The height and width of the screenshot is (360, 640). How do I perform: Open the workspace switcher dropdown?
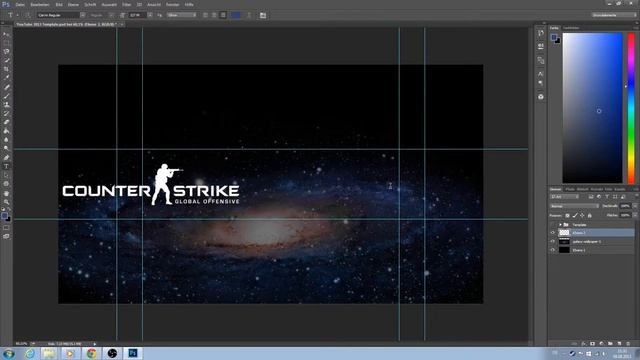[614, 15]
